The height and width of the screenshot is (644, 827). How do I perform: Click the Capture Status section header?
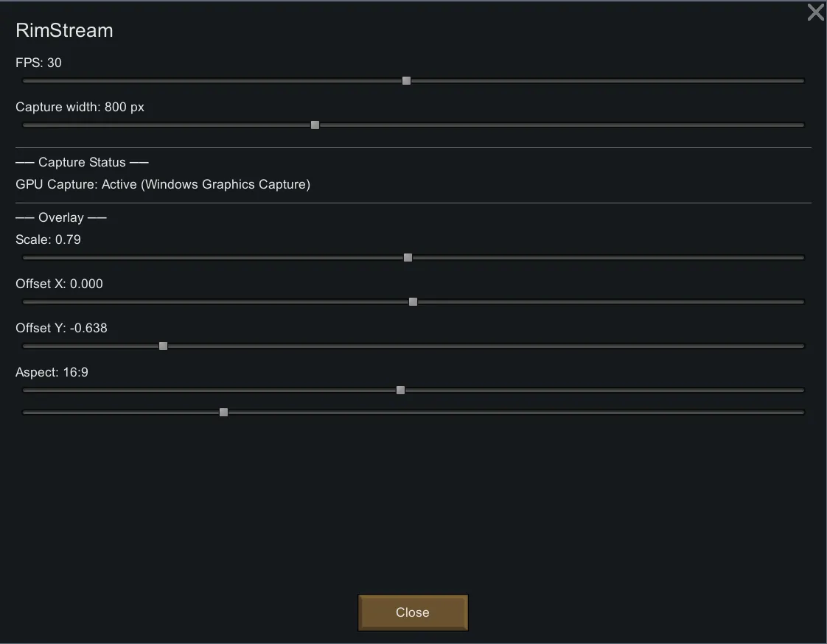(x=82, y=162)
